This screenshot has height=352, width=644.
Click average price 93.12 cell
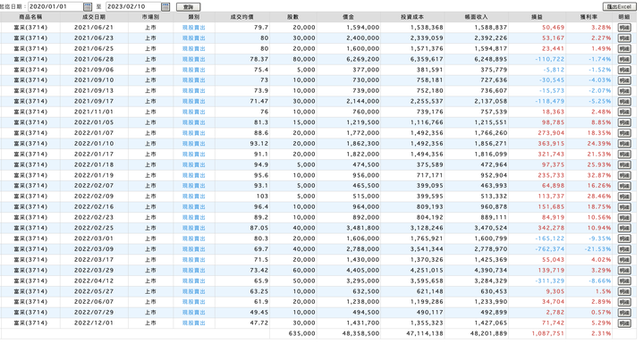click(x=259, y=144)
